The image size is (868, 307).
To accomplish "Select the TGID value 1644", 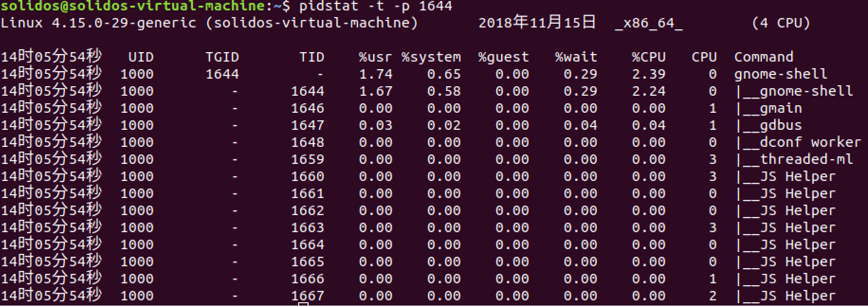I will (222, 74).
